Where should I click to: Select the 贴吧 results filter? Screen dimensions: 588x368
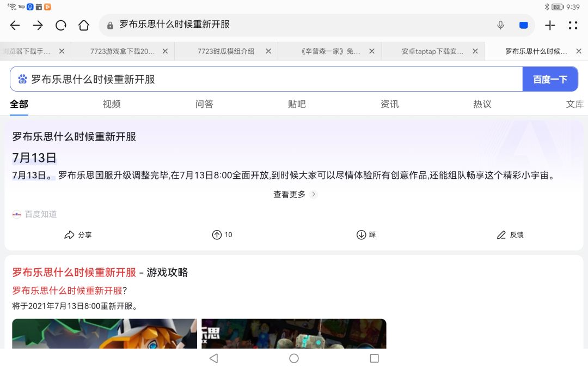click(x=297, y=104)
